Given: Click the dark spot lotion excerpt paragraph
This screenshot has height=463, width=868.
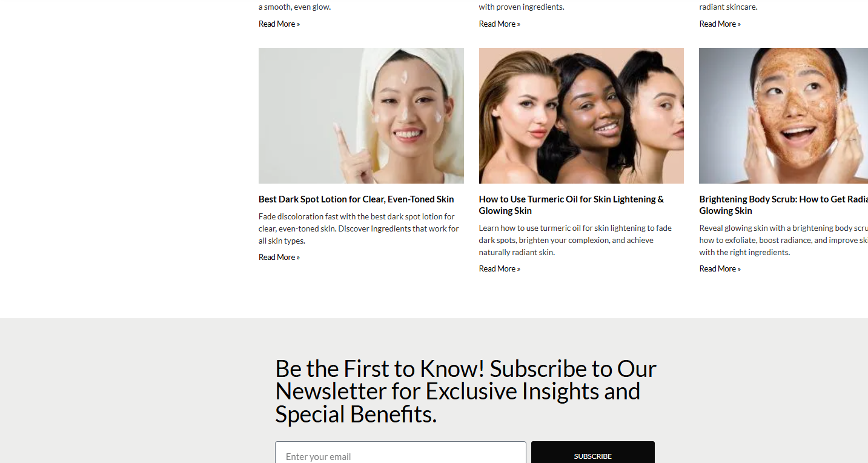Looking at the screenshot, I should point(359,228).
